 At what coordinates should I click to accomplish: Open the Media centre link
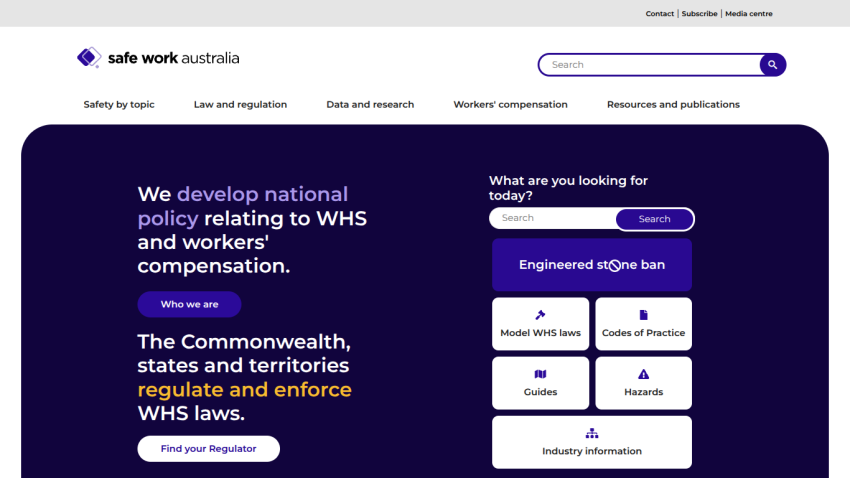pyautogui.click(x=749, y=14)
